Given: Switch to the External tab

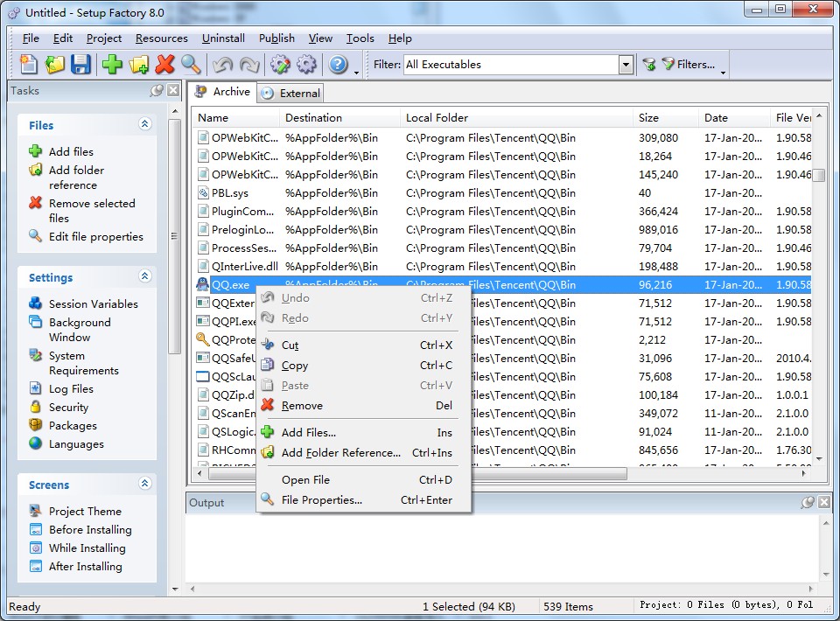Looking at the screenshot, I should tap(291, 93).
